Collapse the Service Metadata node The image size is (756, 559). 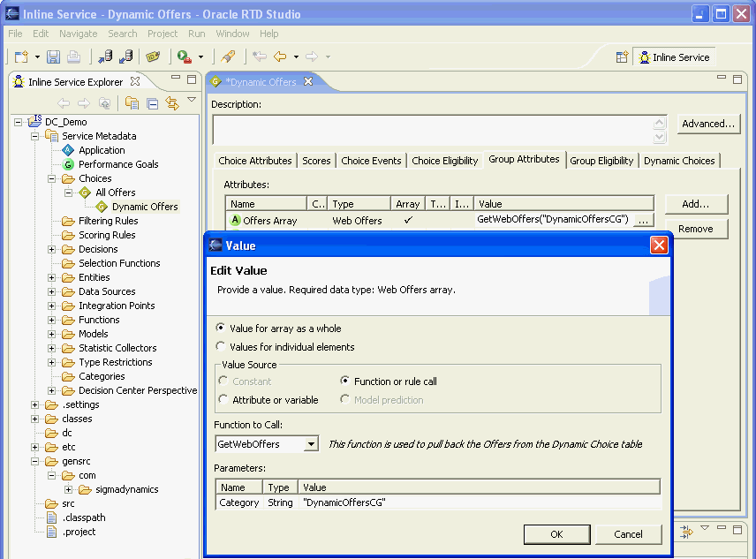(34, 136)
